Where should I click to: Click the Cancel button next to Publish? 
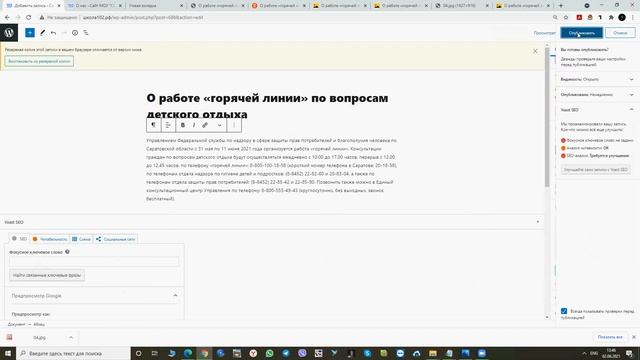coord(620,33)
